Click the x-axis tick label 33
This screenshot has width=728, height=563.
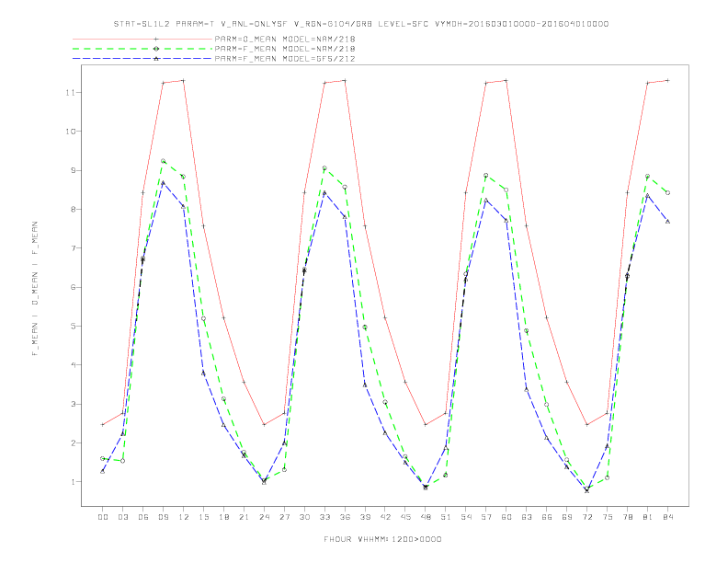coord(324,517)
